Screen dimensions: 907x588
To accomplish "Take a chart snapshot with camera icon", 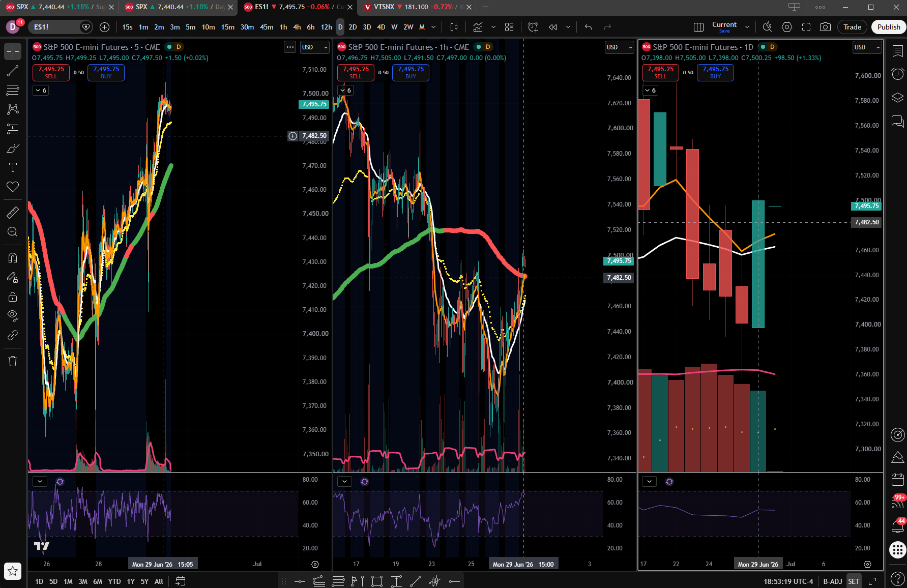I will (x=826, y=27).
